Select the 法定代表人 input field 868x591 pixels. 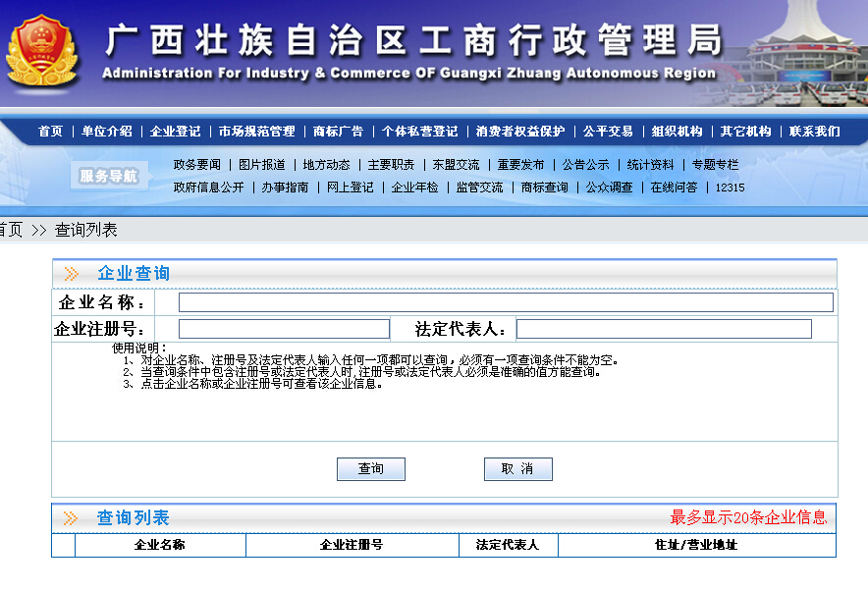click(664, 329)
